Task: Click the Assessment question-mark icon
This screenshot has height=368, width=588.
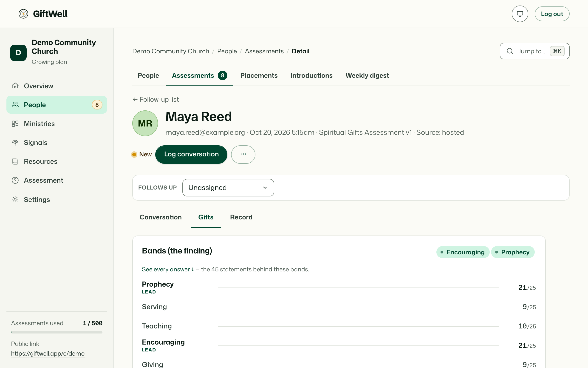Action: coord(15,180)
